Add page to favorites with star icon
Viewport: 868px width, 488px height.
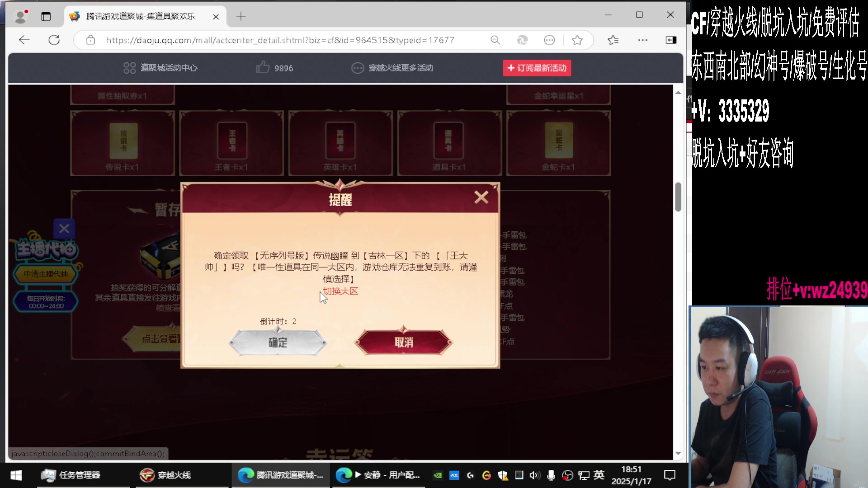point(577,40)
